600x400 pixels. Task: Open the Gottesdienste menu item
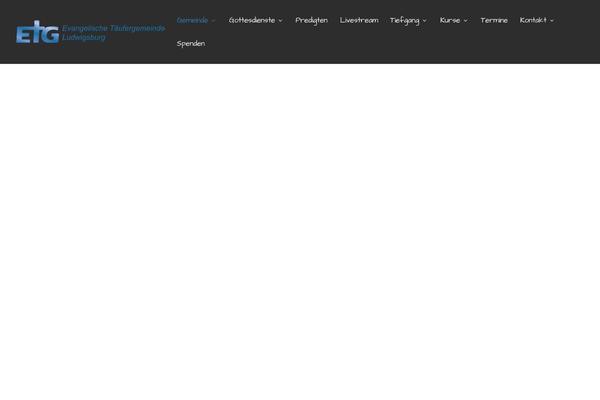(x=252, y=20)
